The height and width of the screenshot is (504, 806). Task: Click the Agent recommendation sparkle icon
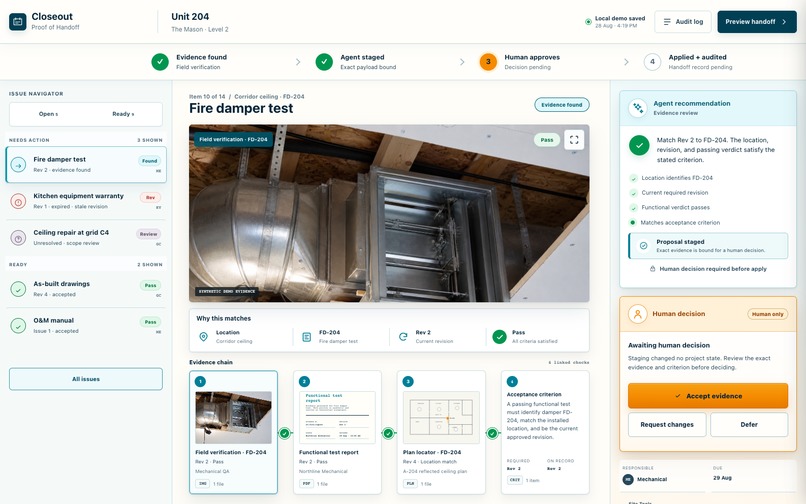coord(638,108)
